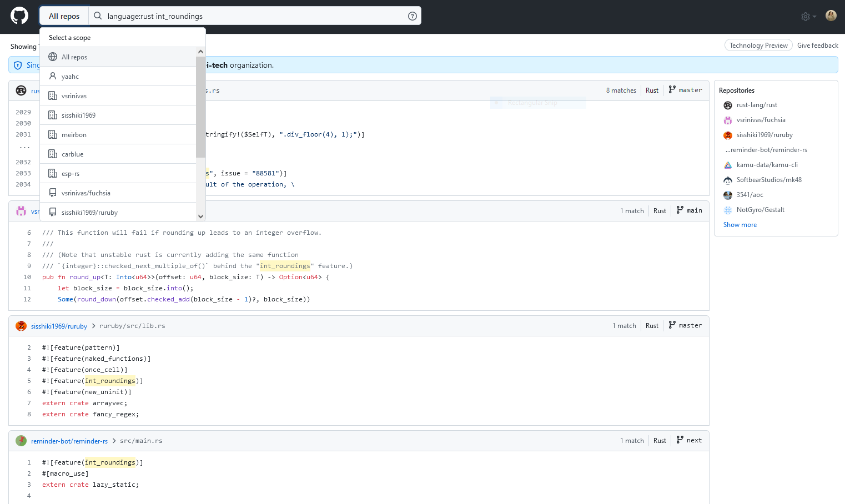The image size is (845, 504).
Task: Select meirbon organization scope
Action: (x=118, y=134)
